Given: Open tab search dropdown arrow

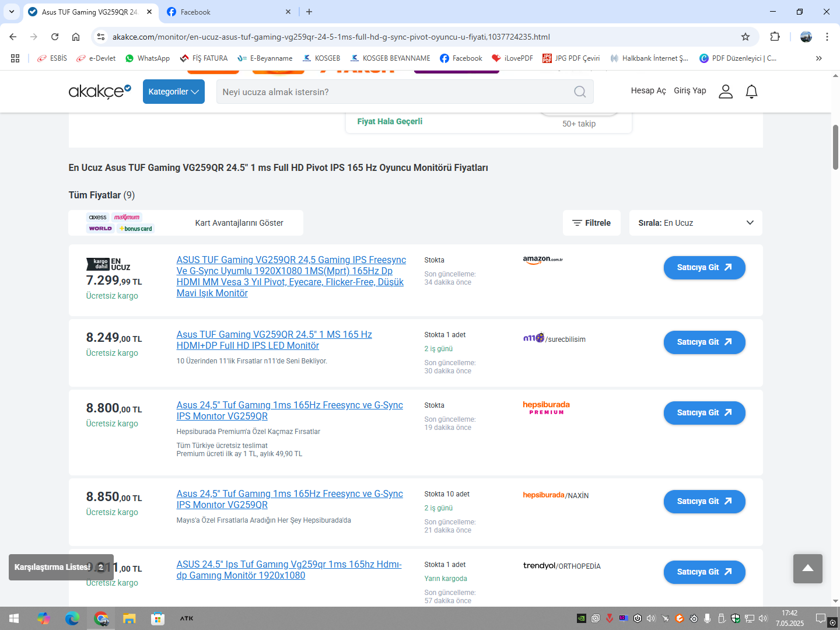Looking at the screenshot, I should coord(12,12).
